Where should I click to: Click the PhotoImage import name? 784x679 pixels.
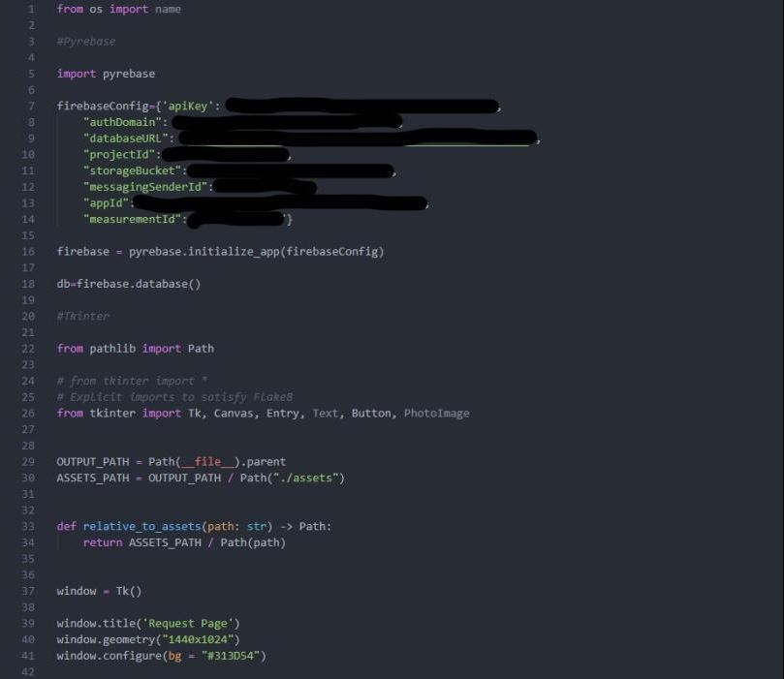[x=436, y=414]
